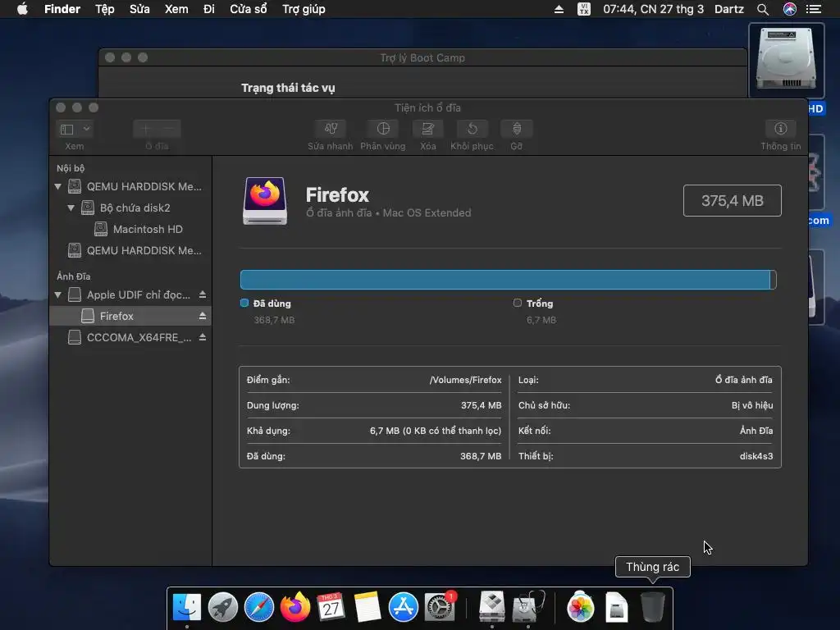Open Photos from the Dock

580,607
